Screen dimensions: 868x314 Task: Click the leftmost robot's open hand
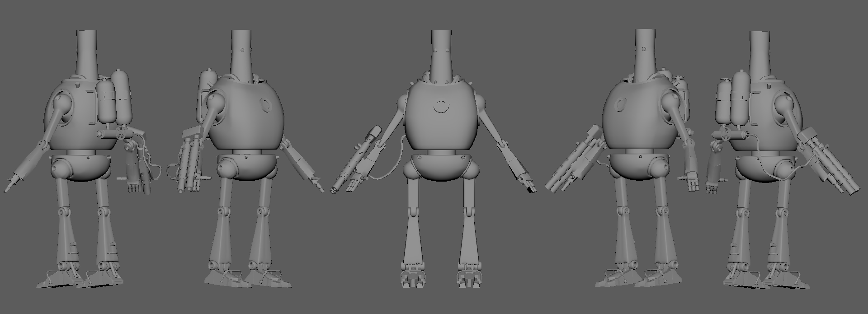132,186
